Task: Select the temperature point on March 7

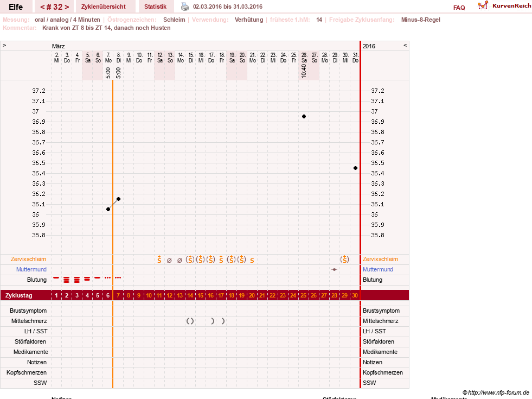Action: 108,209
